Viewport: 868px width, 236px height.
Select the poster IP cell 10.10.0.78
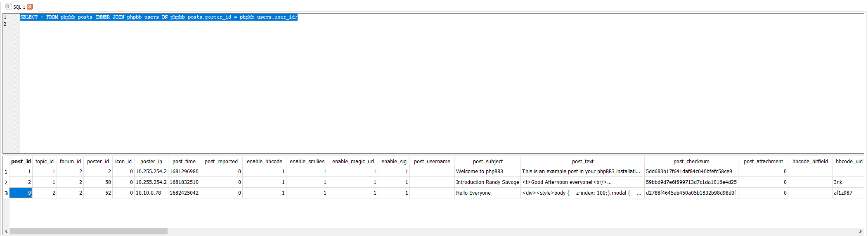click(x=149, y=193)
